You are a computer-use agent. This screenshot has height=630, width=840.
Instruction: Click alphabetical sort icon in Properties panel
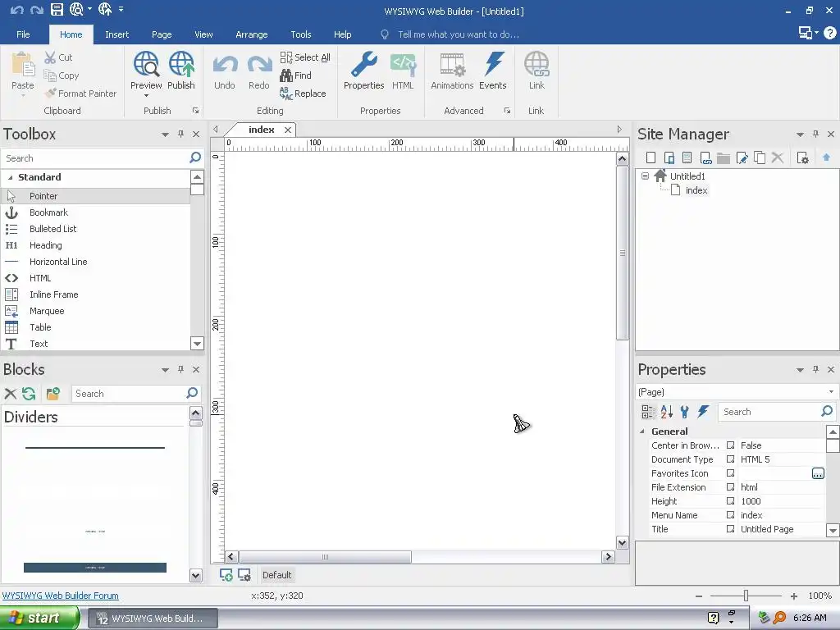click(666, 412)
